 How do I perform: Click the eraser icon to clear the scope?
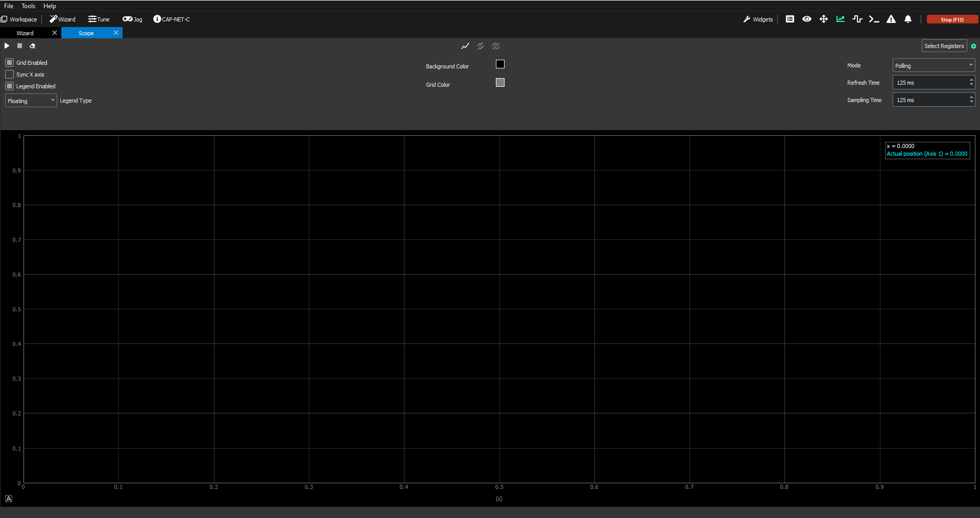click(x=33, y=46)
